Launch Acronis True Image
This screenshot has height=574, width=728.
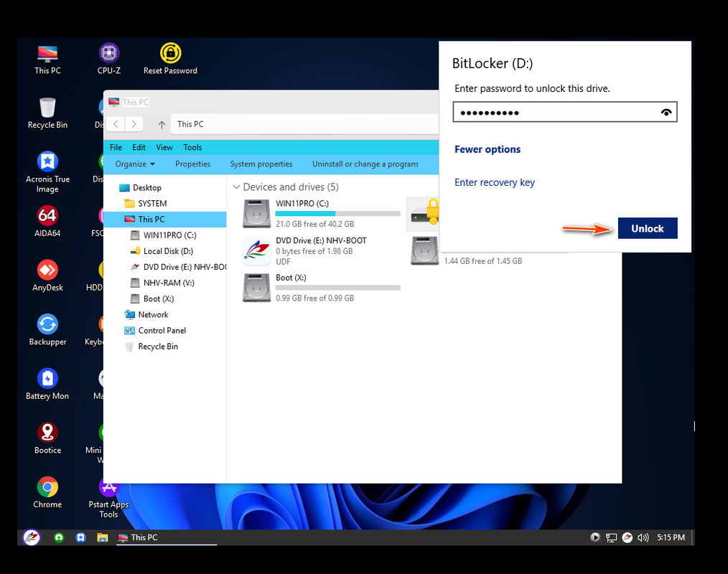[47, 171]
